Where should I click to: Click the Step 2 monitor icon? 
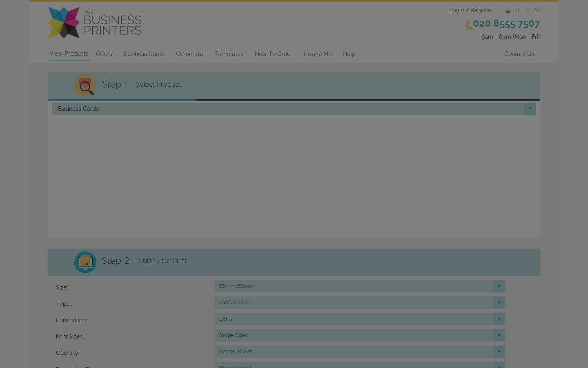(x=85, y=262)
